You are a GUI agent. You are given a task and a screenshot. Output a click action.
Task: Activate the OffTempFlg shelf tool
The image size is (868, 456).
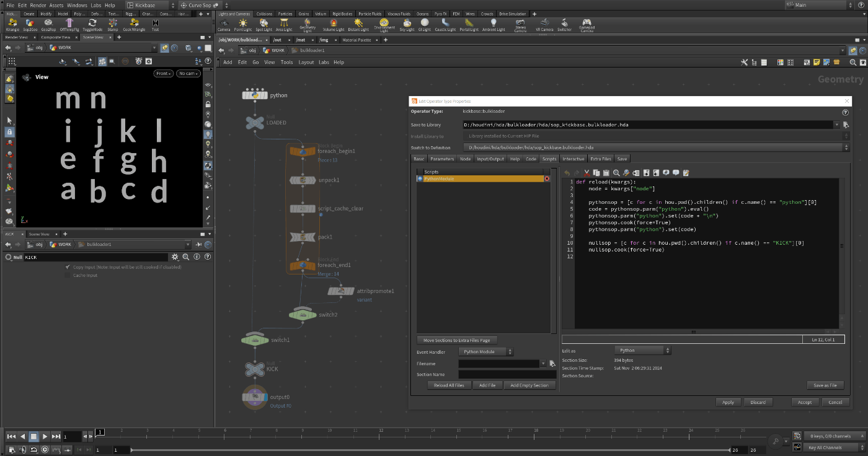click(69, 25)
